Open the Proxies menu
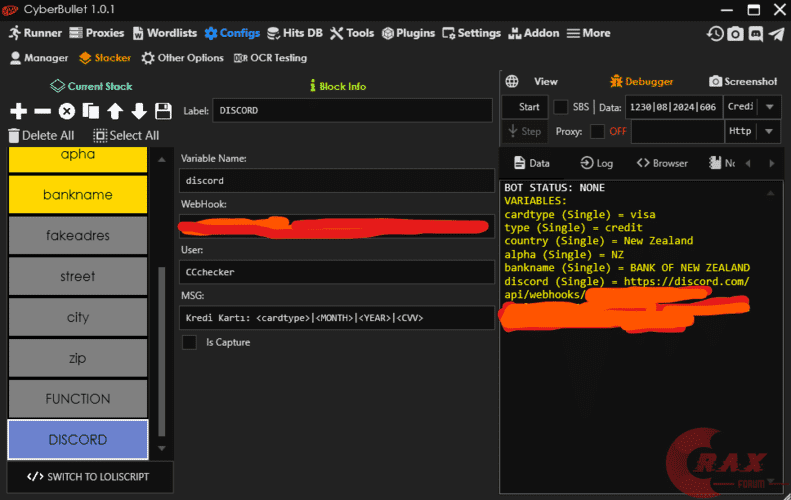This screenshot has width=791, height=500. coord(96,33)
